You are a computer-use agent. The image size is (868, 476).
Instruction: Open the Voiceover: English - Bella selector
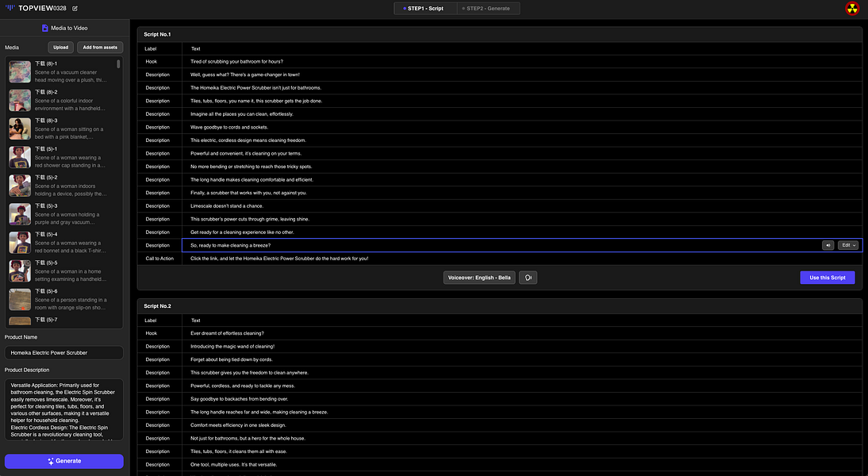[479, 277]
